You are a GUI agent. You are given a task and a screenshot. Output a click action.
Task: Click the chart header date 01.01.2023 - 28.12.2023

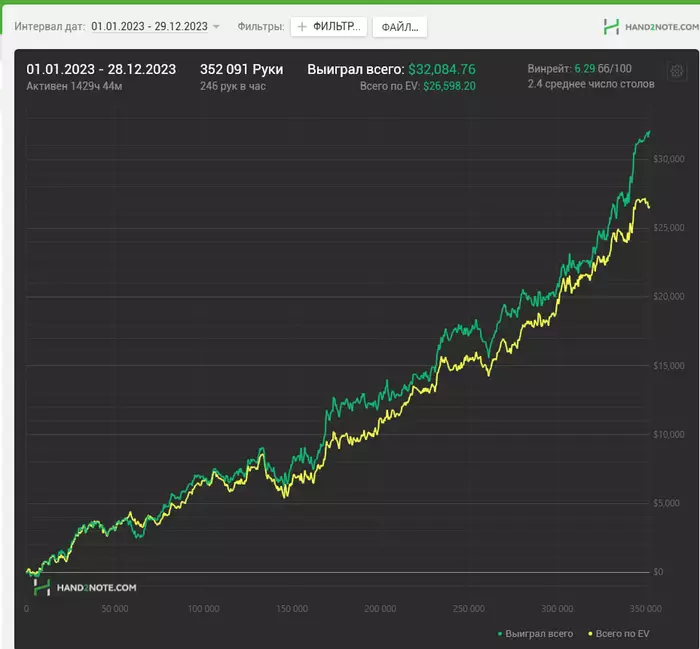(x=101, y=69)
